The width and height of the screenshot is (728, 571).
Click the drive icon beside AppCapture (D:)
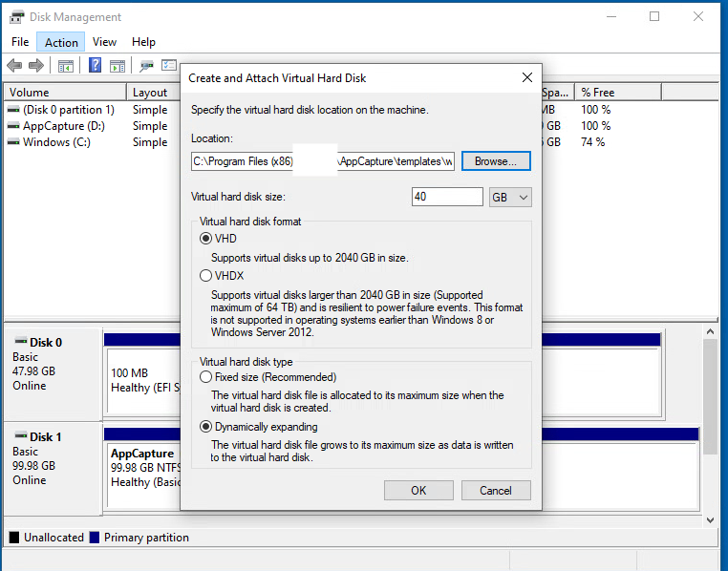point(14,126)
